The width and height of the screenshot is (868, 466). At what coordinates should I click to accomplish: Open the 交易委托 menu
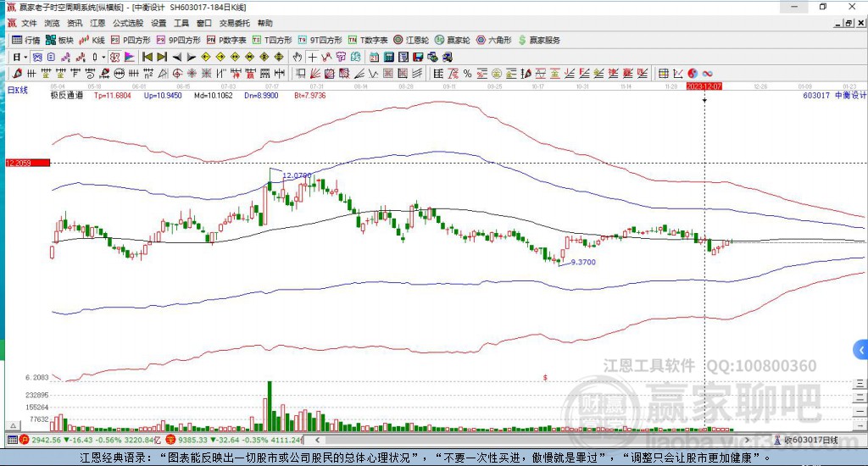tap(233, 23)
